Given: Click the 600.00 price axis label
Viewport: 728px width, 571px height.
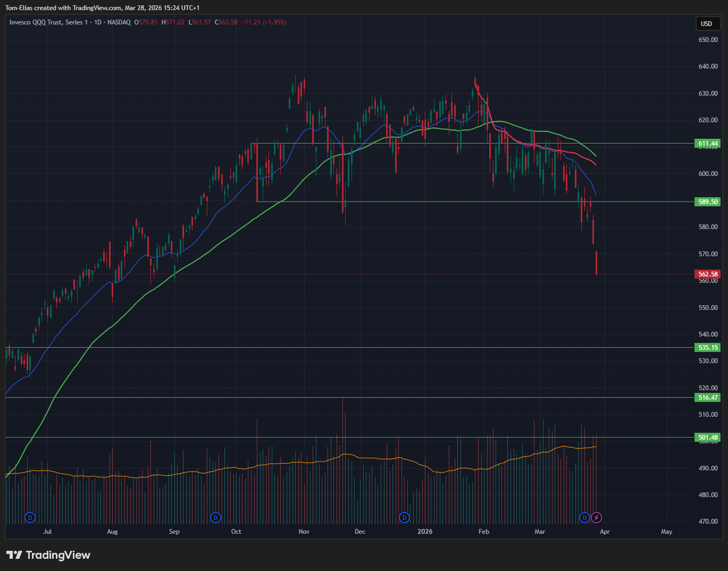Looking at the screenshot, I should coord(708,174).
